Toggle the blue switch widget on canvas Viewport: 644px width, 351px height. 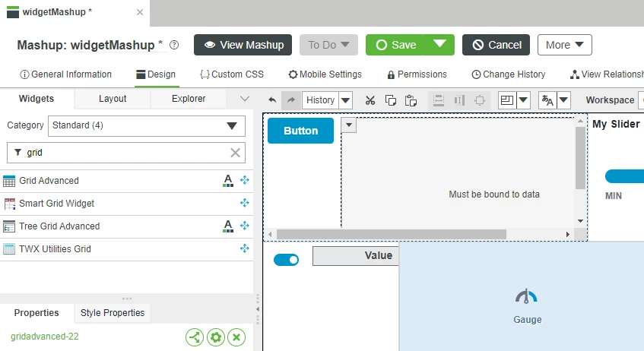(x=287, y=260)
